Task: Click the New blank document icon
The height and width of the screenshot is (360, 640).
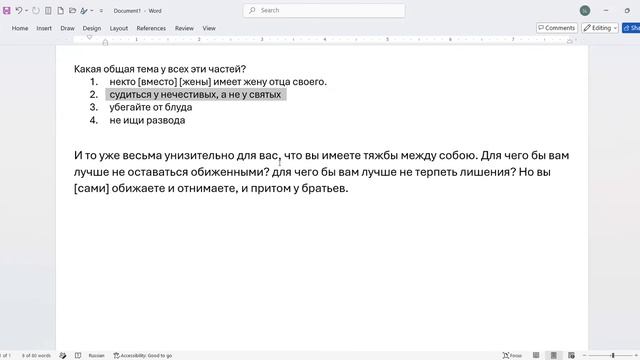Action: tap(60, 11)
